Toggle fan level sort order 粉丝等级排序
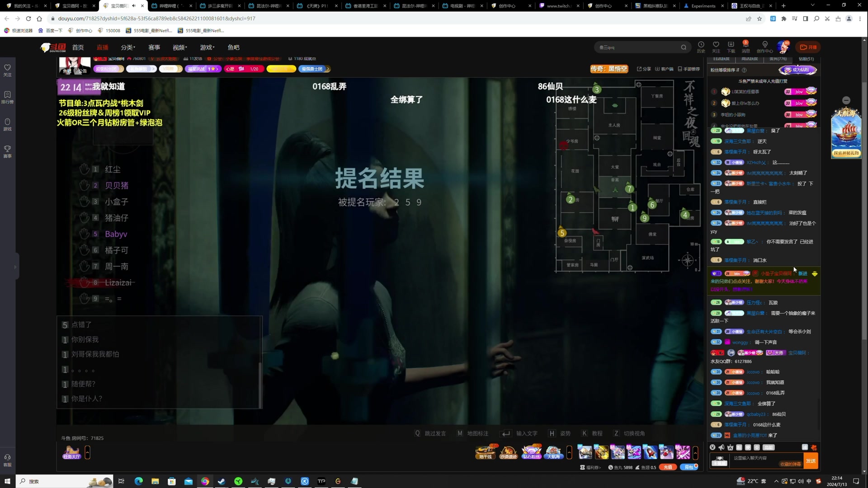 pyautogui.click(x=725, y=70)
